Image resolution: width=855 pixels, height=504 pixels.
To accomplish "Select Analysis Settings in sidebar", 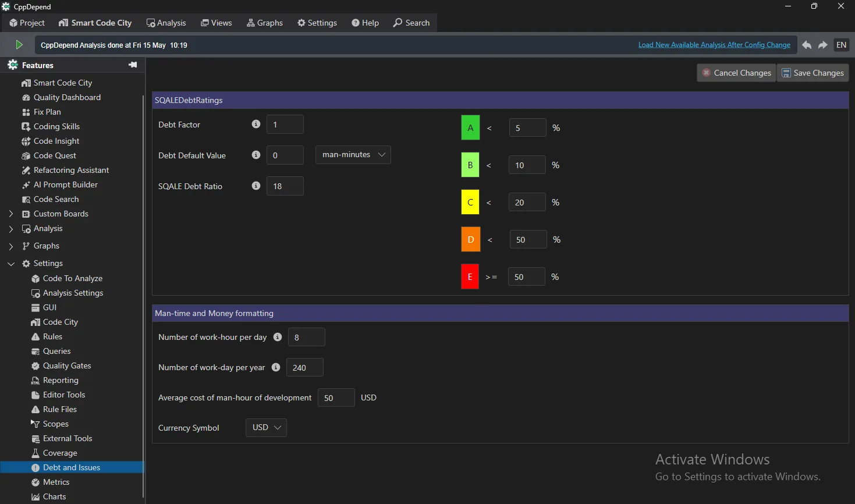I will click(x=67, y=293).
